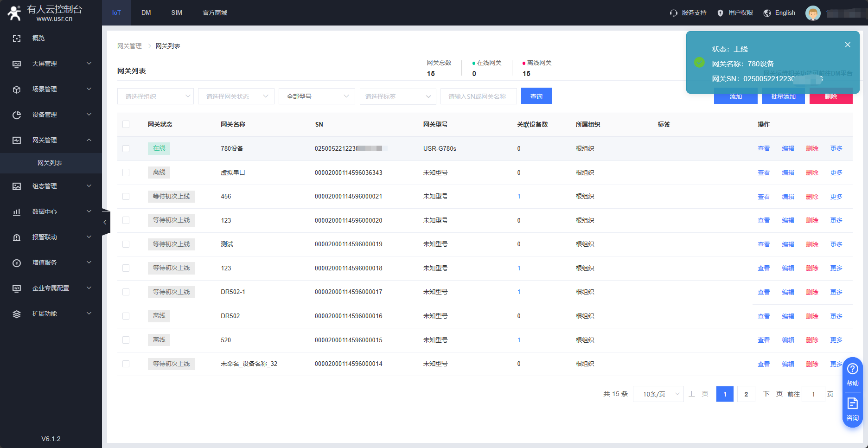Check the box for the 780设备 gateway row
868x448 pixels.
126,149
